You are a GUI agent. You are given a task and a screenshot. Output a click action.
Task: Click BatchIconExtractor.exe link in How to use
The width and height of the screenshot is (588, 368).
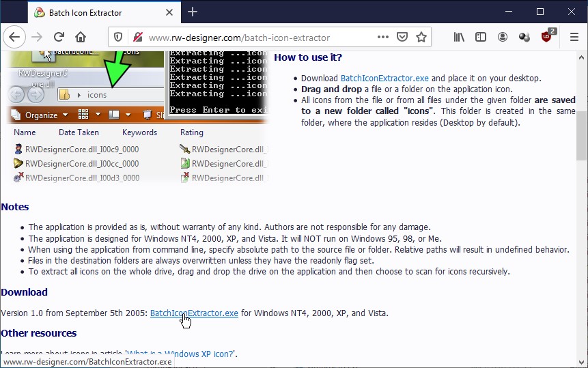pyautogui.click(x=384, y=79)
